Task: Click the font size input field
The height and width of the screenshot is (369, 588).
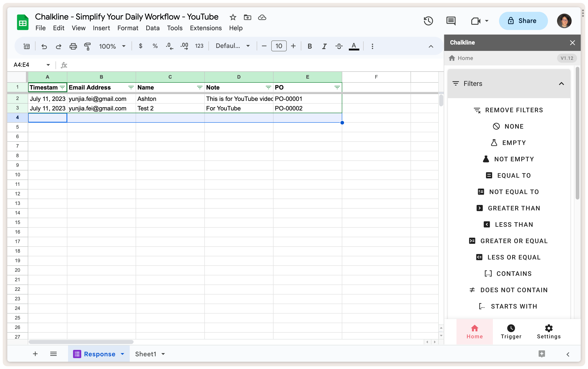Action: click(x=279, y=46)
